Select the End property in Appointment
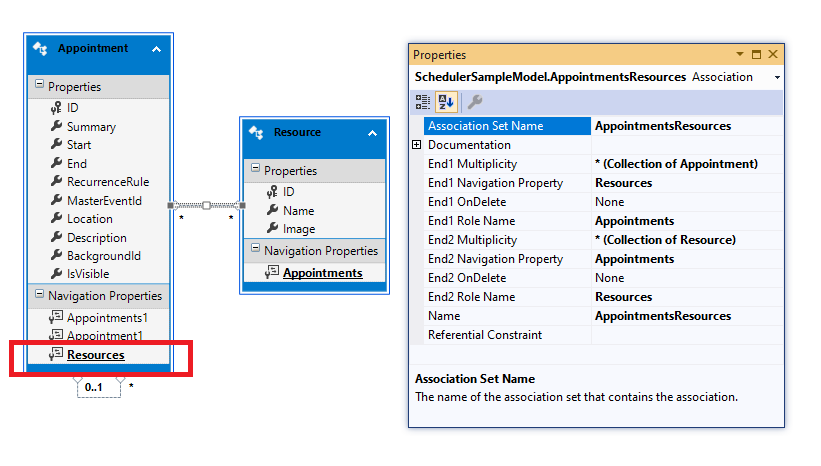The height and width of the screenshot is (466, 821). pos(76,164)
